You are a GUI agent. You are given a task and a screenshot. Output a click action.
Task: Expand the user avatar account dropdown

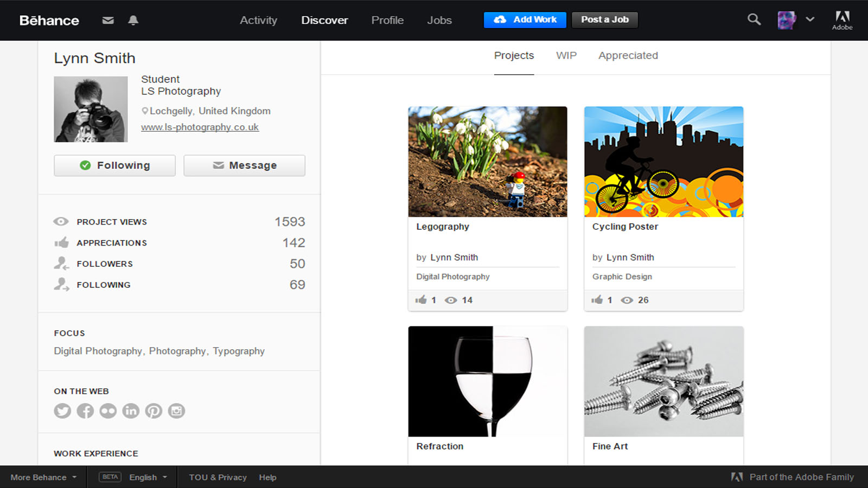(796, 20)
